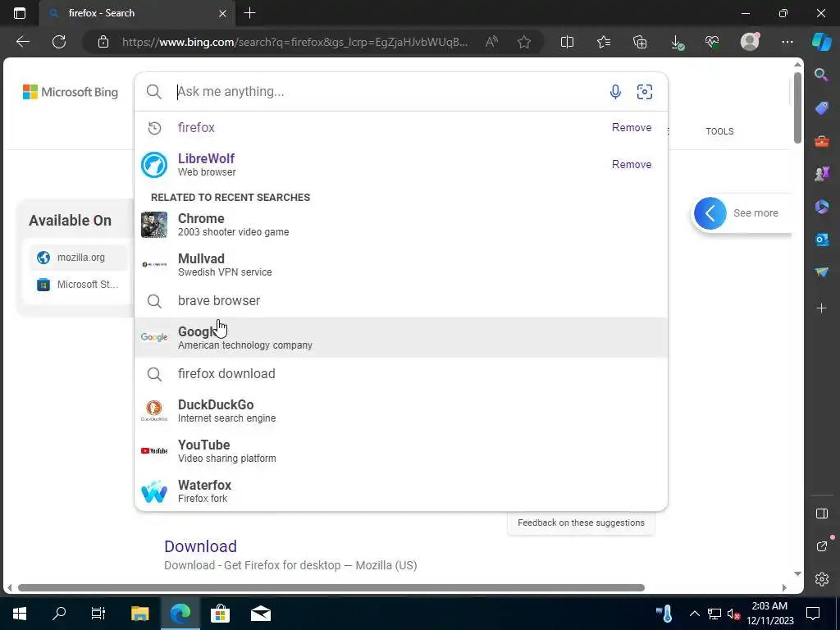Image resolution: width=840 pixels, height=630 pixels.
Task: Click the tab actions menu icon
Action: [20, 13]
